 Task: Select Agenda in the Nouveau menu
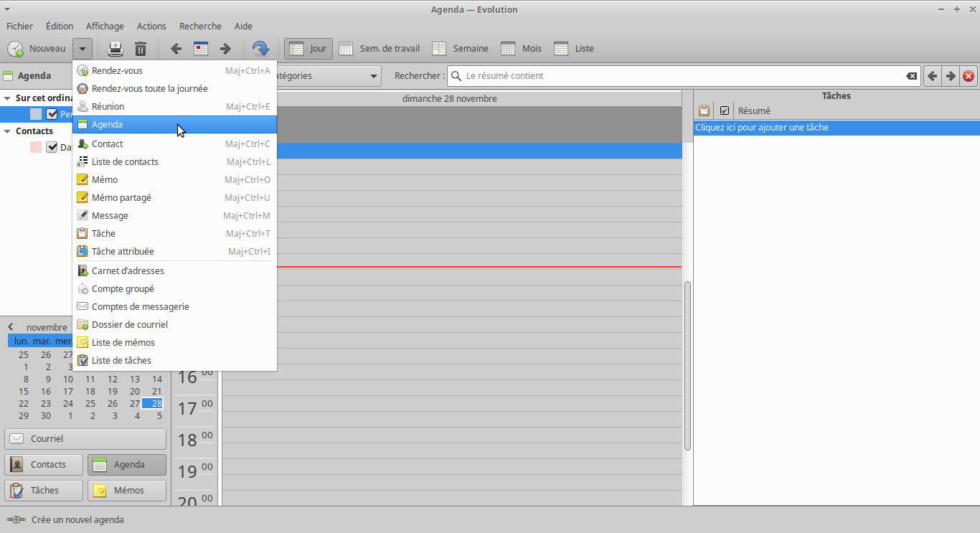click(x=108, y=125)
